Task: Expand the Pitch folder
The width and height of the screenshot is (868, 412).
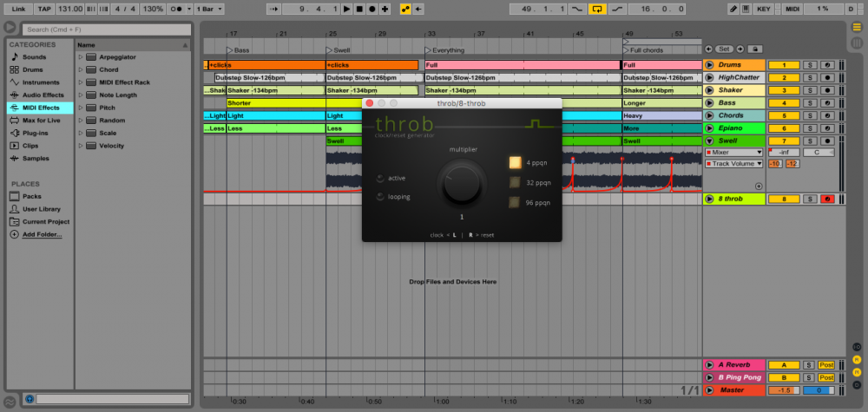Action: coord(81,108)
